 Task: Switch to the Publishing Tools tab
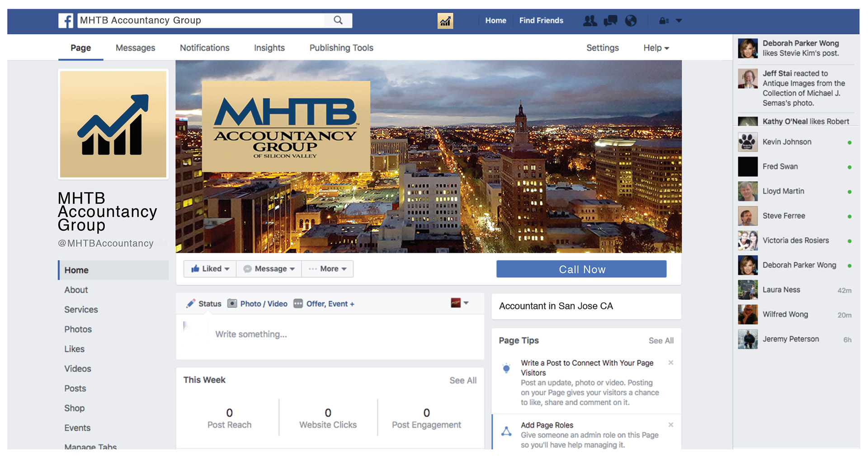[x=341, y=48]
